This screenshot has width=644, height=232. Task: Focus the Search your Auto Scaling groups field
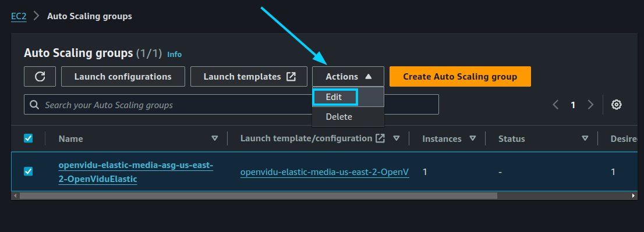point(231,105)
